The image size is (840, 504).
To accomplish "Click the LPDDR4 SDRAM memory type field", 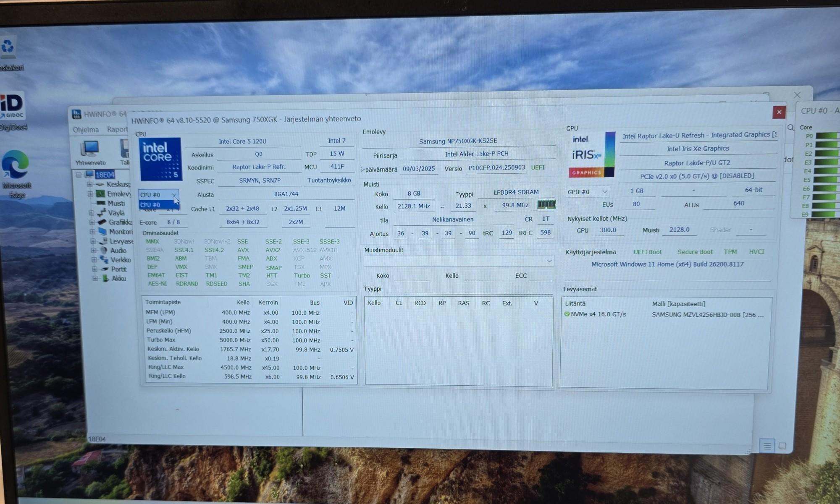I will [x=516, y=192].
